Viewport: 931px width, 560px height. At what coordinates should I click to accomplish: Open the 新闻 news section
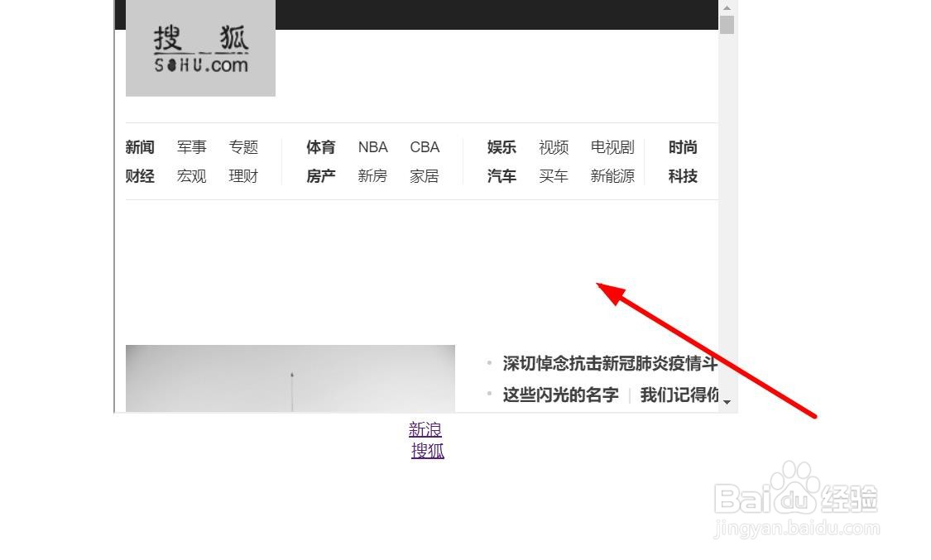(x=140, y=147)
